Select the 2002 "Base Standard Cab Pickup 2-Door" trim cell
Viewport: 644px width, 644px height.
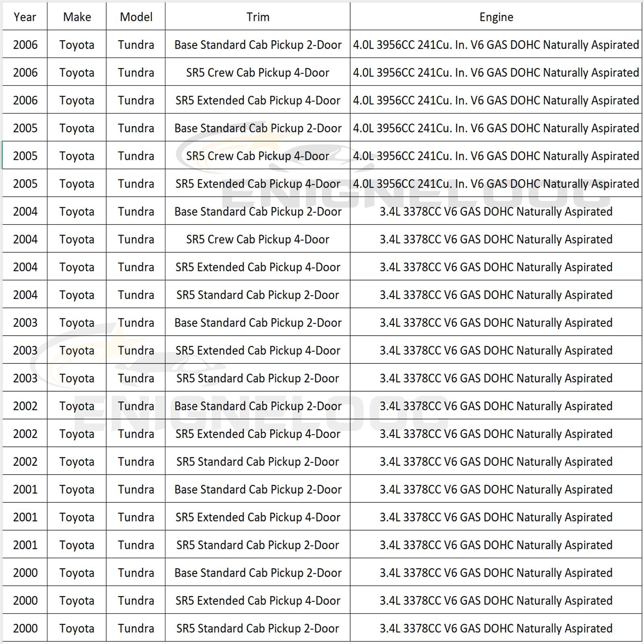[258, 405]
